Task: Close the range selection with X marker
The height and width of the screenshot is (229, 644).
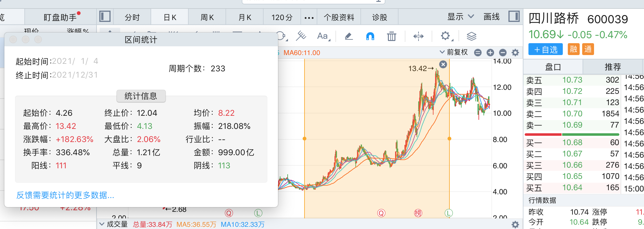Action: pyautogui.click(x=443, y=64)
